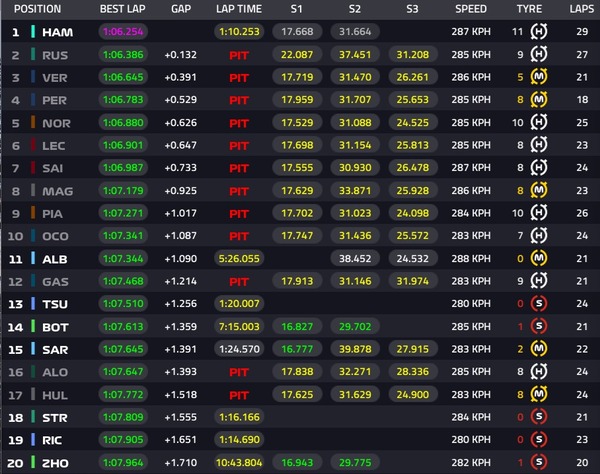Select the ALB driver name

coord(55,259)
